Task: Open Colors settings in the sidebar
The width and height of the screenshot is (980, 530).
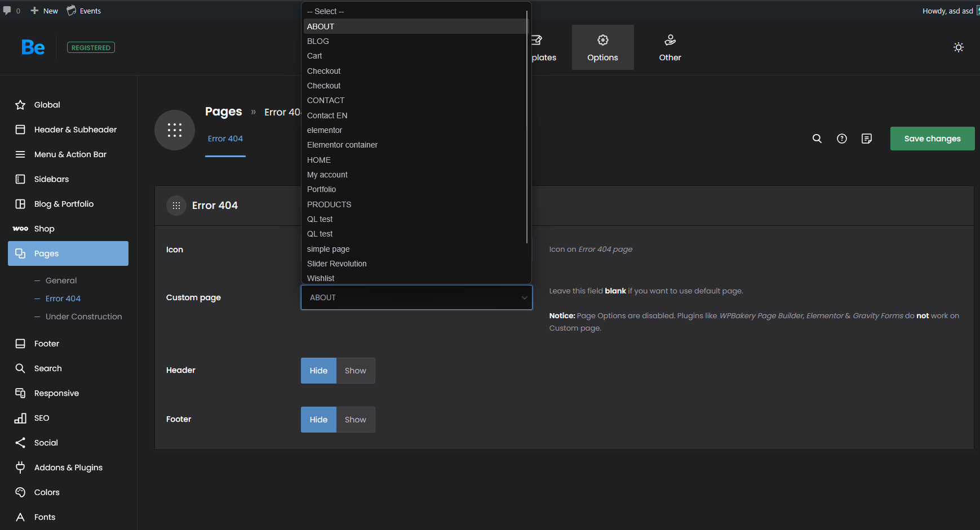Action: click(x=47, y=492)
